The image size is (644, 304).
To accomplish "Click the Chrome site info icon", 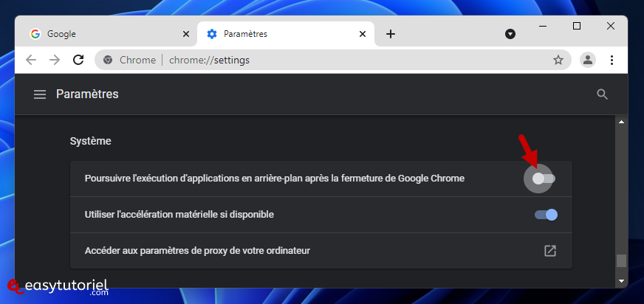I will click(108, 61).
